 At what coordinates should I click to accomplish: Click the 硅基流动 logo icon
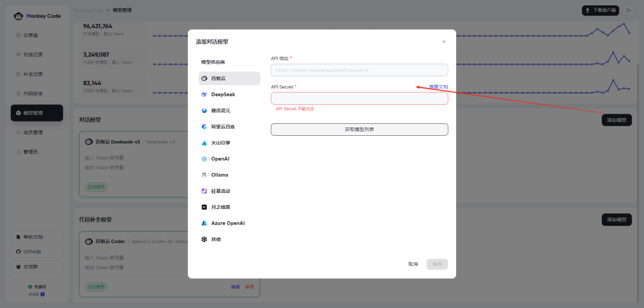tap(204, 191)
